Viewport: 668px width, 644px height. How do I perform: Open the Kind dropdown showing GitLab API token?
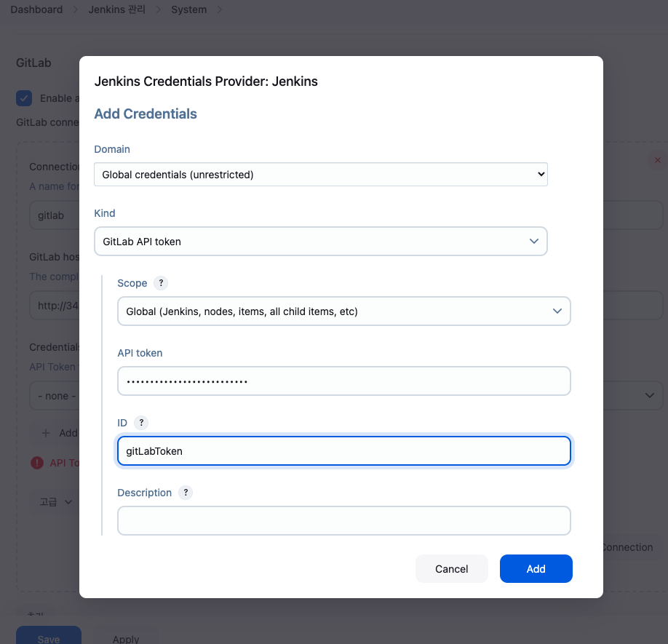click(x=320, y=242)
